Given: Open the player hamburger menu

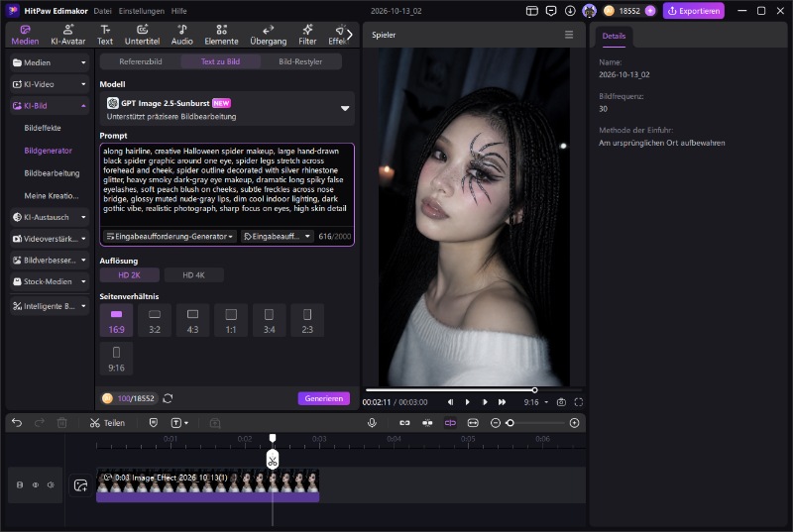Looking at the screenshot, I should click(x=569, y=35).
